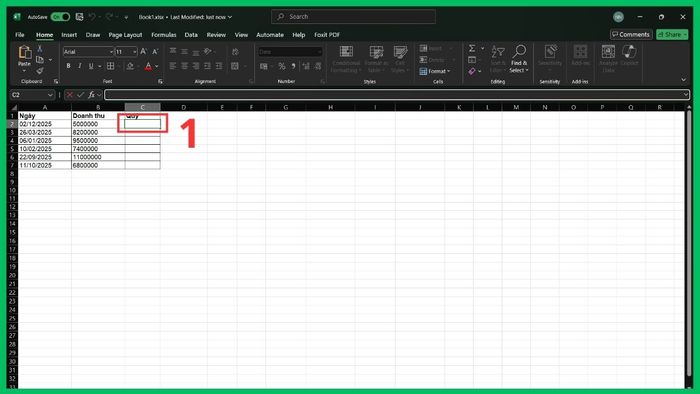Decrease font size with the smaller A
This screenshot has height=394, width=700.
(155, 52)
